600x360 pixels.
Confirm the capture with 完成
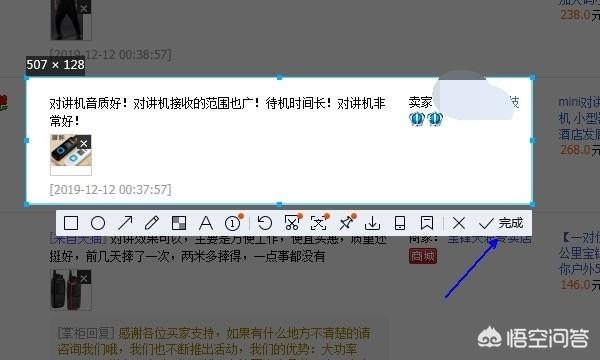[501, 223]
